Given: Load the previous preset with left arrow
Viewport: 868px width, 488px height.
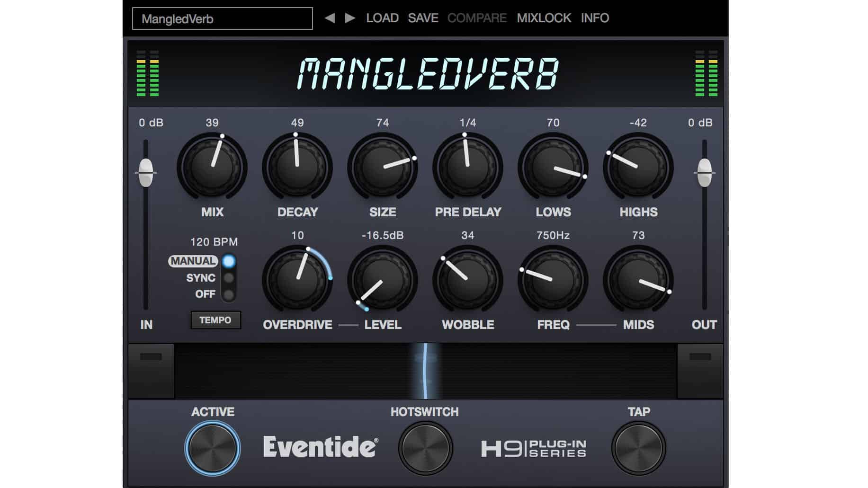Looking at the screenshot, I should pyautogui.click(x=330, y=18).
